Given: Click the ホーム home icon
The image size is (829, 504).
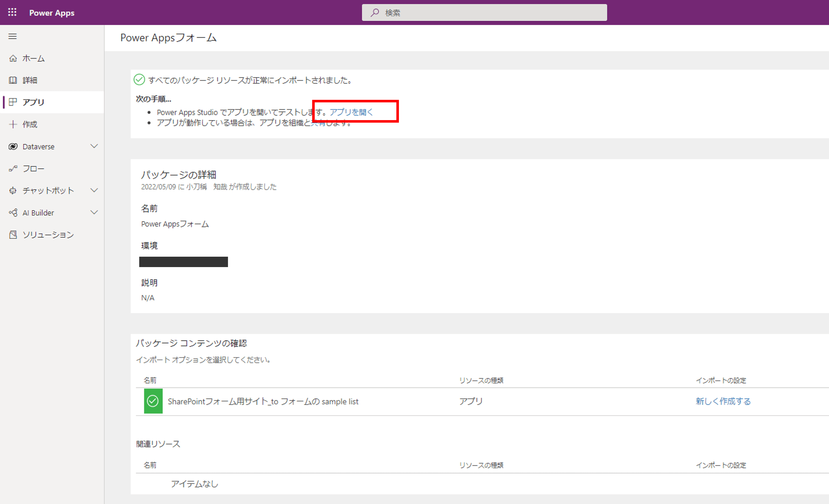Looking at the screenshot, I should [13, 59].
